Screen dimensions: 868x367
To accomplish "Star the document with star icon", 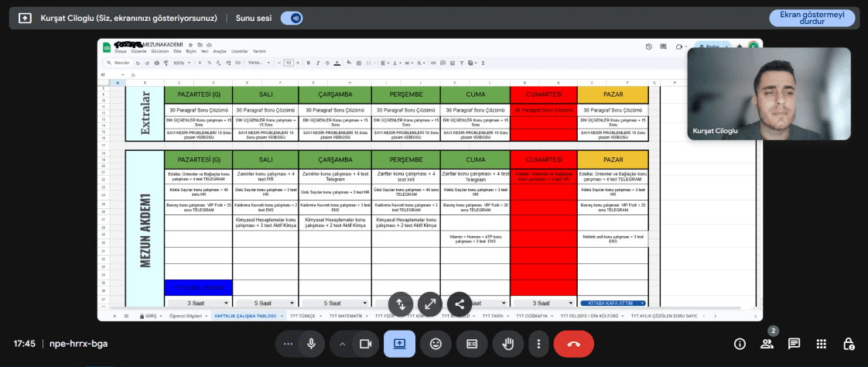I will [x=190, y=45].
